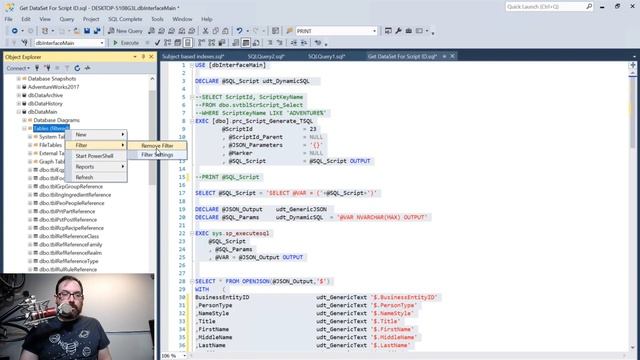Select Reports in the context menu
Viewport: 640px width, 360px height.
(96, 167)
